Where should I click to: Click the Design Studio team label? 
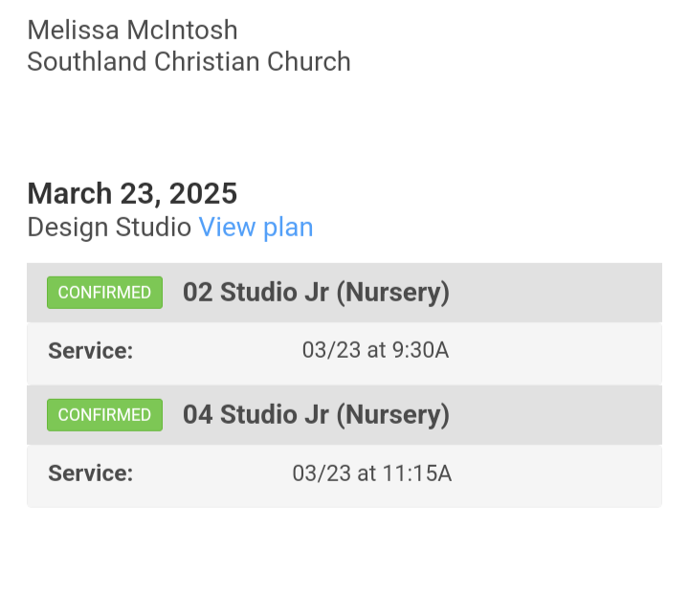[x=109, y=228]
